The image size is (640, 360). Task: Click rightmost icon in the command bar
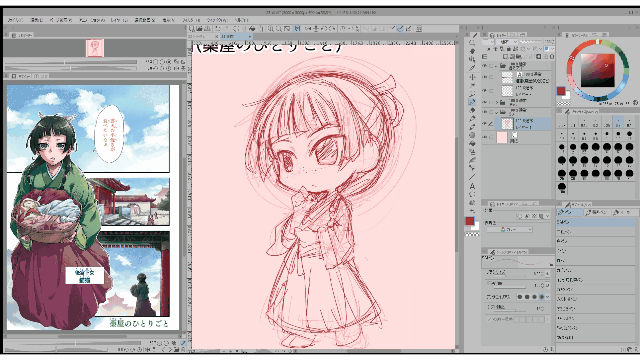(x=418, y=29)
